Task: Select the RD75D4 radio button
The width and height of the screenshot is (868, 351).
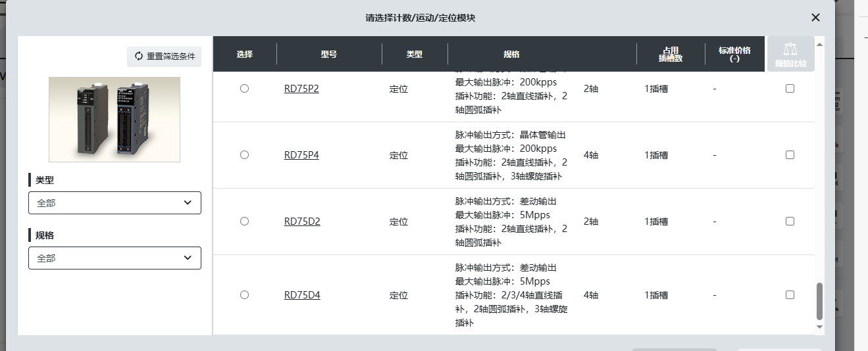Action: click(x=245, y=295)
